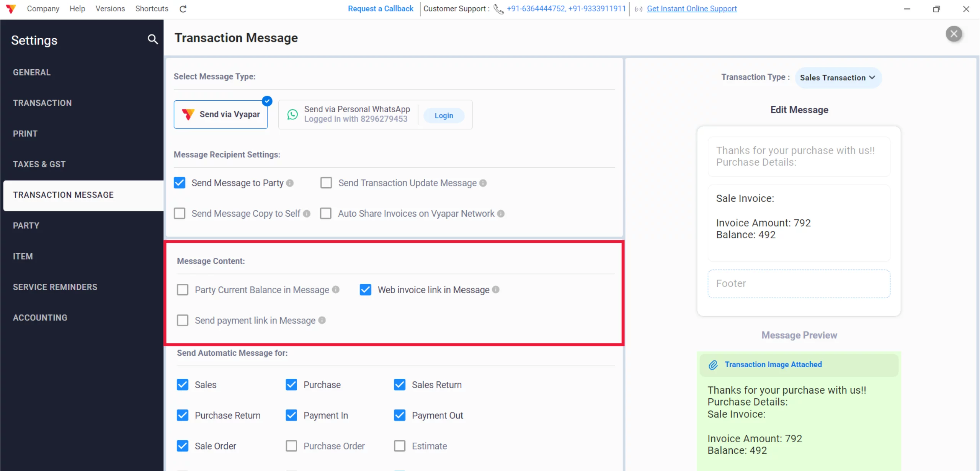
Task: Click the phone icon beside Customer Support numbers
Action: click(x=498, y=9)
